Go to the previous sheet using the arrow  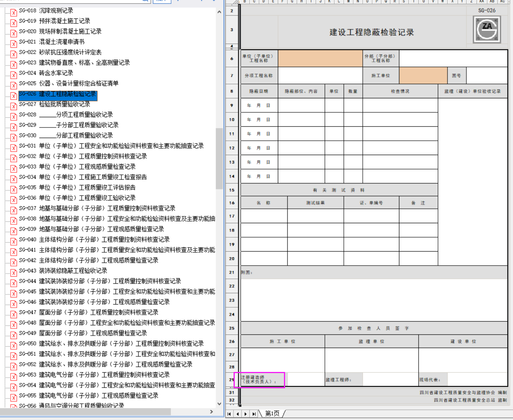[237, 414]
